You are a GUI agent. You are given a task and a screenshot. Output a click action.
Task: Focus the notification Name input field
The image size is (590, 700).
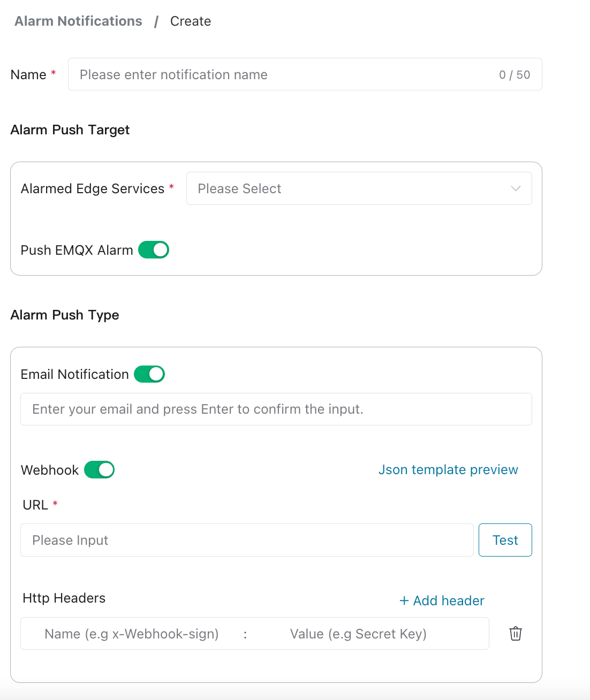coord(284,74)
